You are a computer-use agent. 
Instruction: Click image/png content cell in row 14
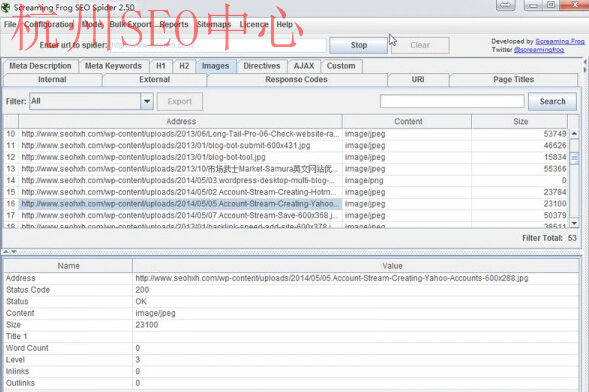point(407,181)
